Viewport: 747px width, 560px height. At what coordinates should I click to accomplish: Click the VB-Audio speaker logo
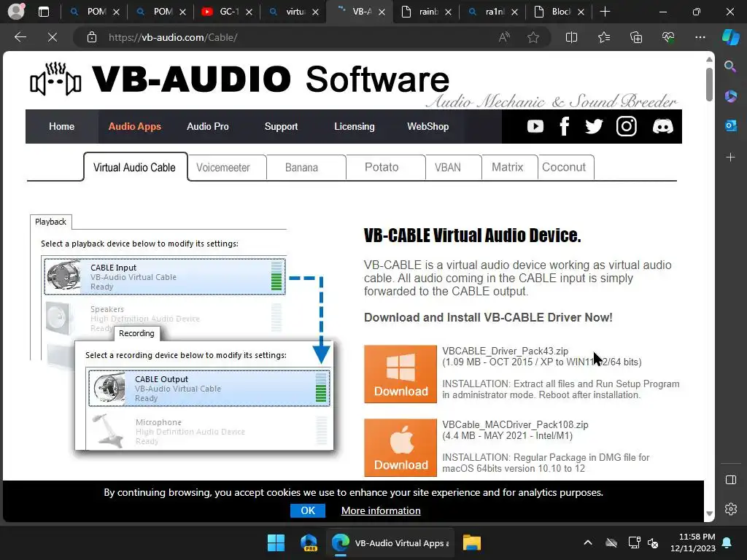(x=55, y=79)
